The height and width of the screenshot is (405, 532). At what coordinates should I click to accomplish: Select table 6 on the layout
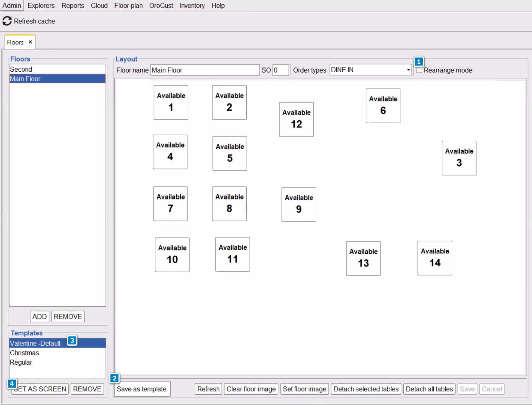(383, 106)
